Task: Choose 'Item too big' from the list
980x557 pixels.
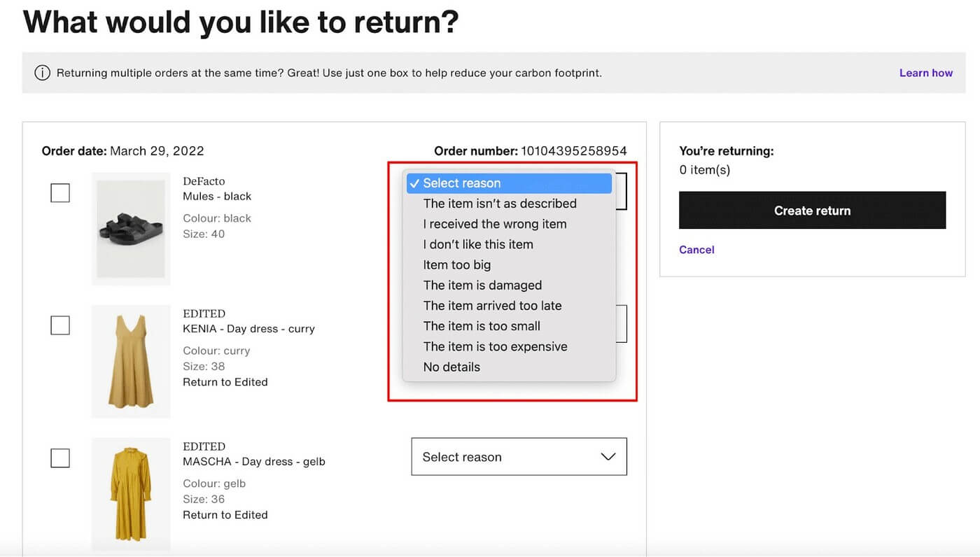Action: point(457,265)
